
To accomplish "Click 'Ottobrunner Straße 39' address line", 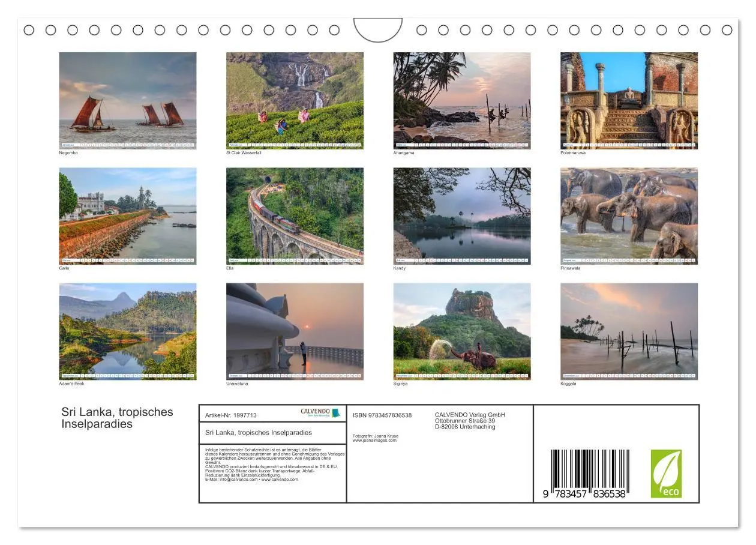I will (465, 421).
